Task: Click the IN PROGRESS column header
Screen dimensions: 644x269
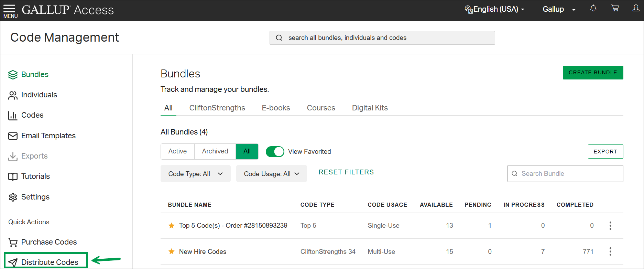Action: pos(524,205)
